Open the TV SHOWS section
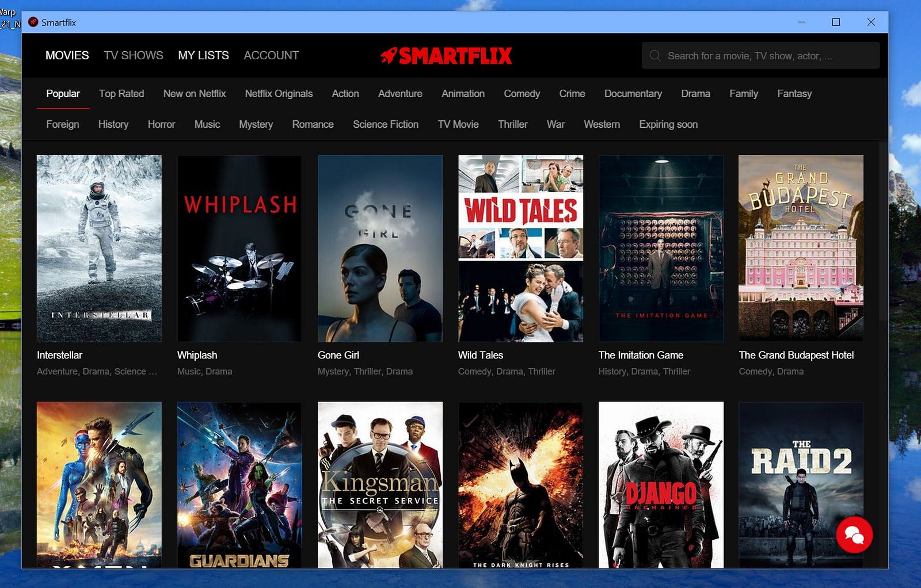This screenshot has width=921, height=588. click(134, 55)
